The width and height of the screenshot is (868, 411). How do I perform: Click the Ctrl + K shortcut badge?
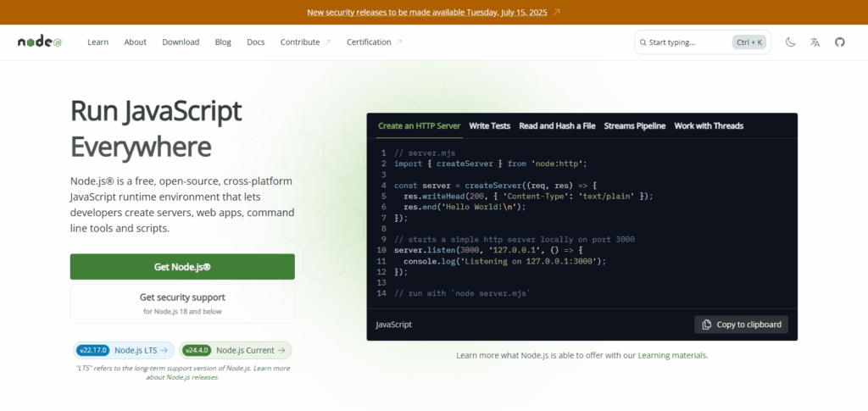[749, 42]
